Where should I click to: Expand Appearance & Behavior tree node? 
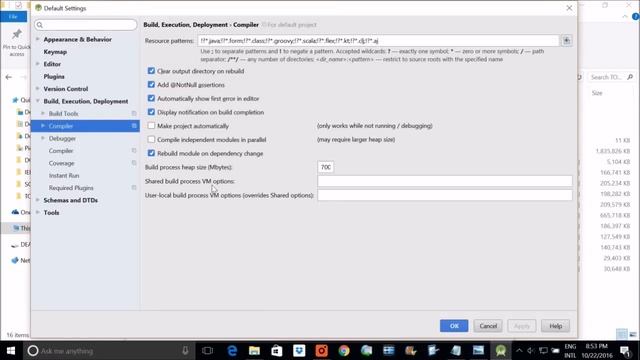[38, 39]
